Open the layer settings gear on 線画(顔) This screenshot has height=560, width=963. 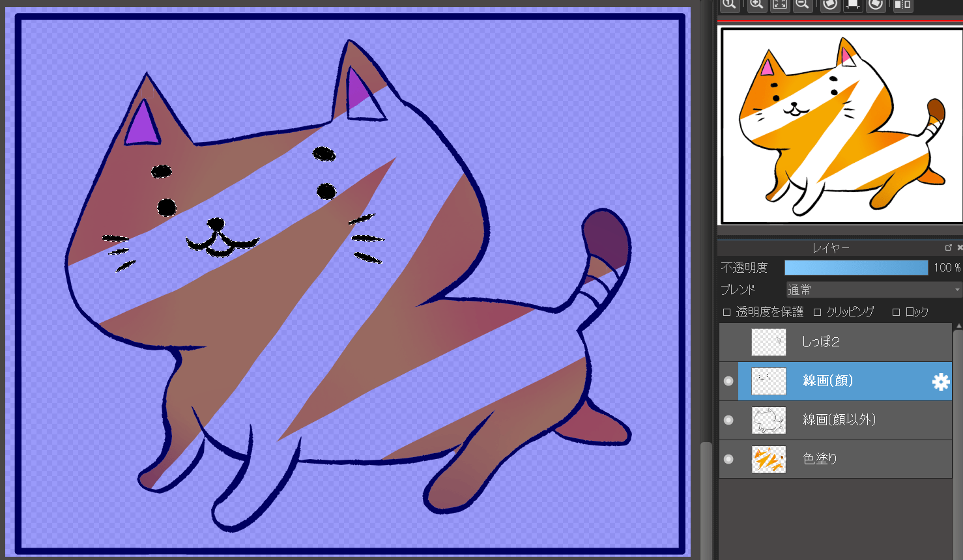click(x=941, y=382)
